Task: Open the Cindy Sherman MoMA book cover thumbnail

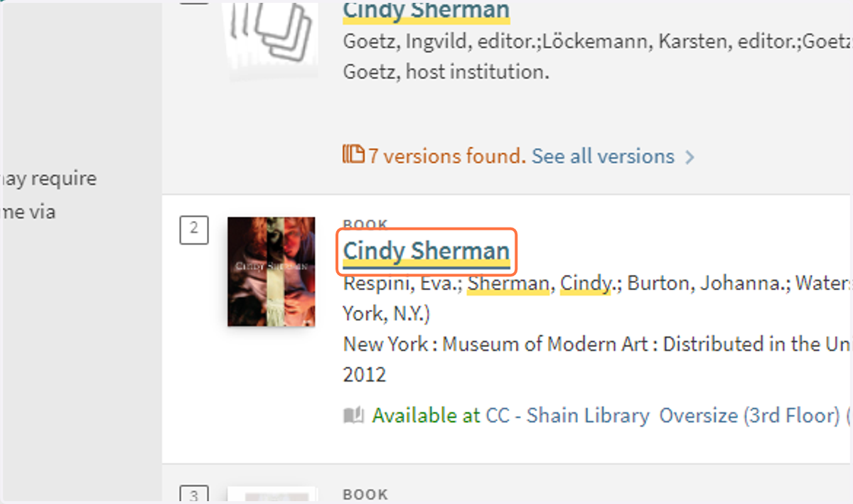Action: coord(272,272)
